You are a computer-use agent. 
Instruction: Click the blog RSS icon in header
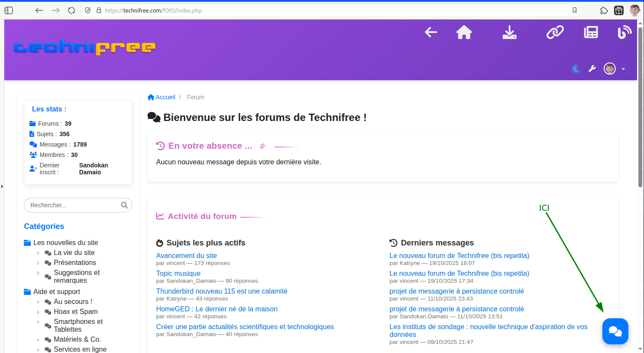coord(624,33)
